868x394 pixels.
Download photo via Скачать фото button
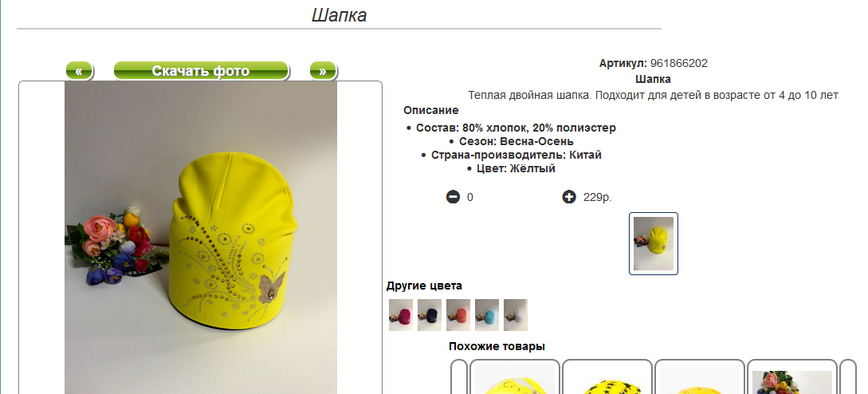pyautogui.click(x=201, y=70)
